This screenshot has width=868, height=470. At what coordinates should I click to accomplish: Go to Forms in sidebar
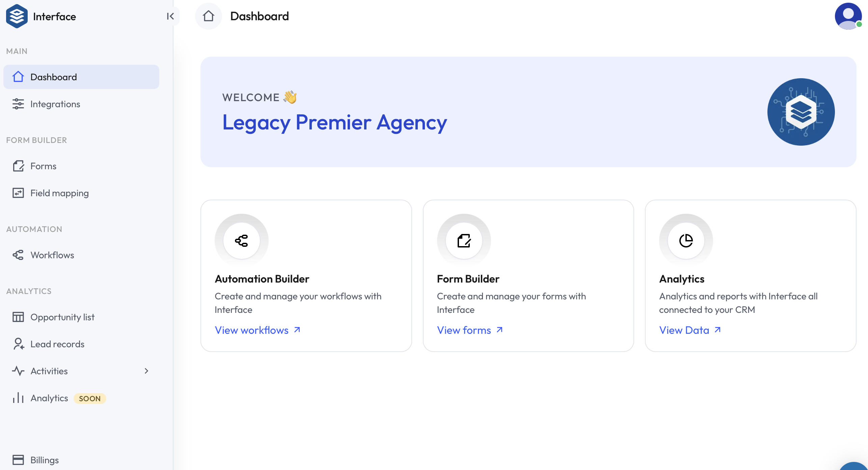(43, 166)
